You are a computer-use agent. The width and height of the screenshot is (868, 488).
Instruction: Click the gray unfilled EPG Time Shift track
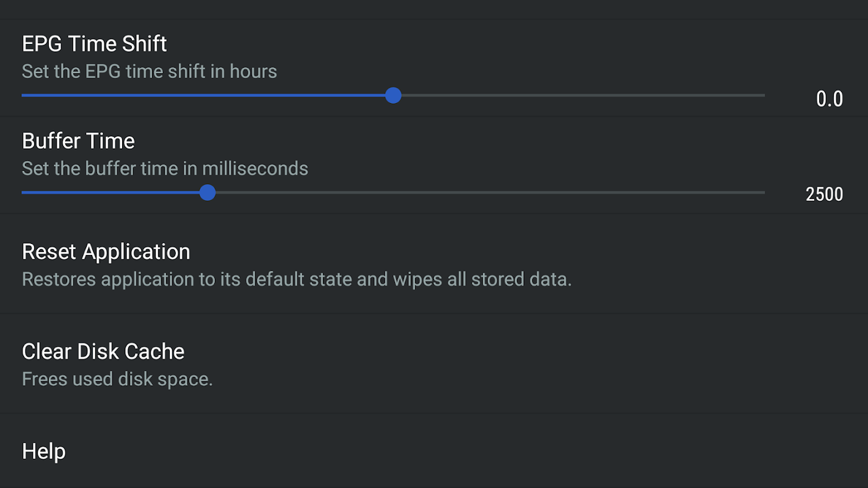click(580, 95)
